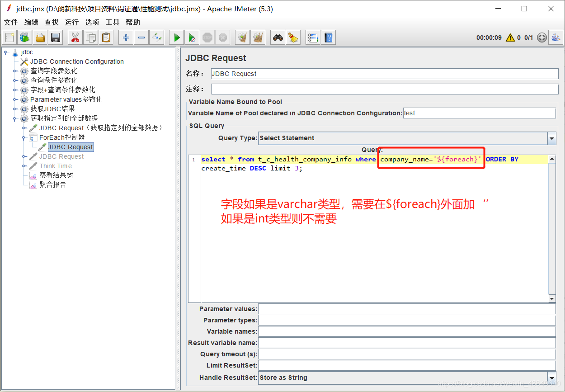Click the feather icon at toolbar end
This screenshot has height=392, width=565.
click(x=556, y=38)
